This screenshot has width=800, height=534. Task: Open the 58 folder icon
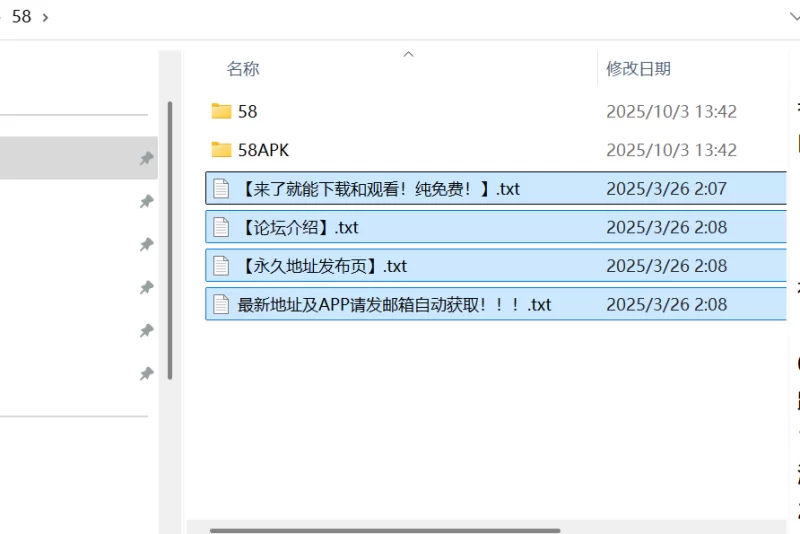tap(221, 111)
